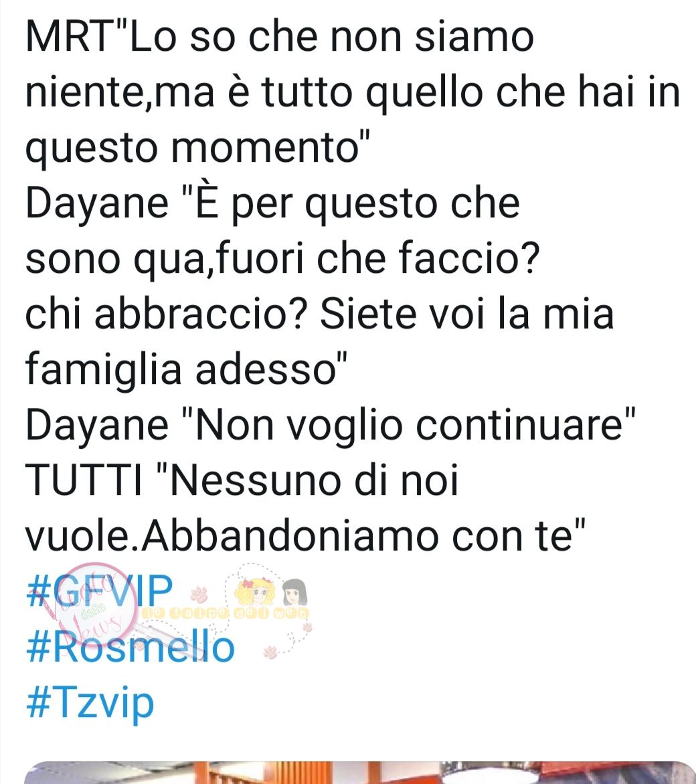Select the word MRT at the tweet start
Screen dimensions: 696x784
coord(68,37)
